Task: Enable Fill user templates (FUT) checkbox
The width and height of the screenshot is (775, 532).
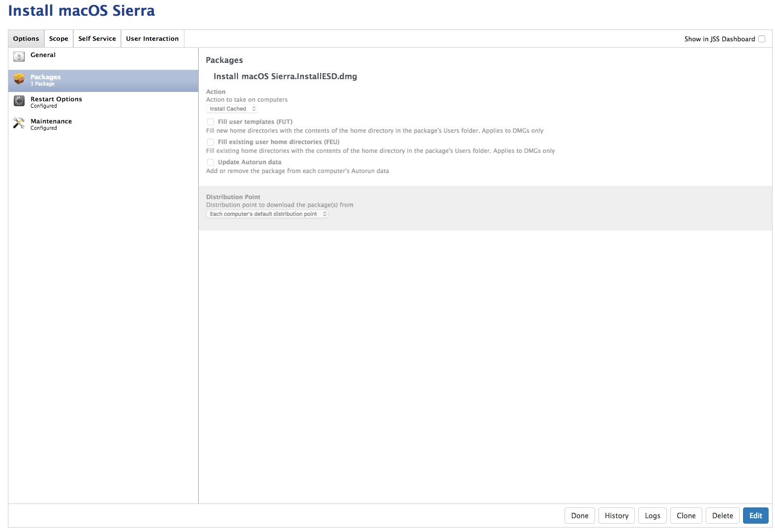Action: [210, 122]
